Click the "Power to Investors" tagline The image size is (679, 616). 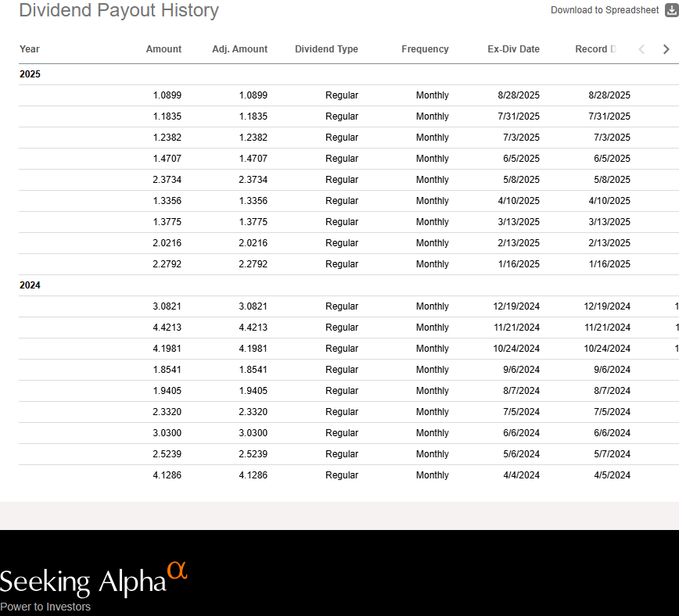(x=45, y=607)
